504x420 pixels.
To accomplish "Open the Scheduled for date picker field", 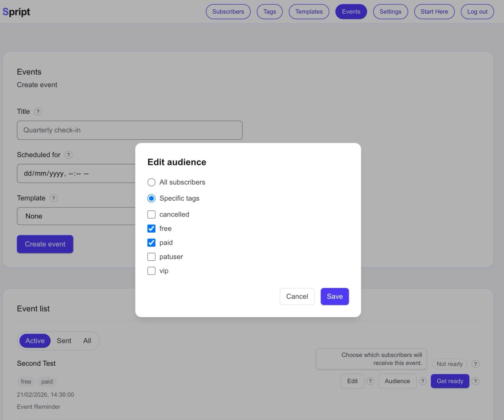I will (76, 174).
